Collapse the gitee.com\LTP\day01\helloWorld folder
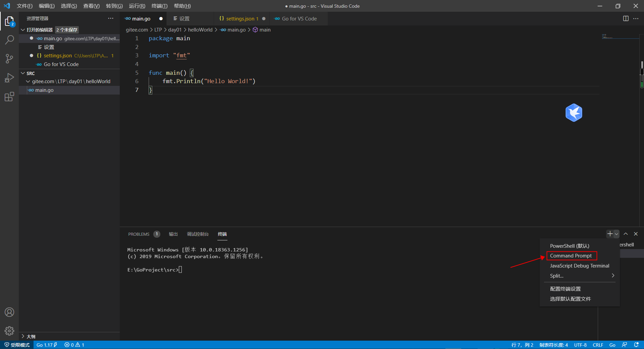644x349 pixels. pyautogui.click(x=28, y=81)
